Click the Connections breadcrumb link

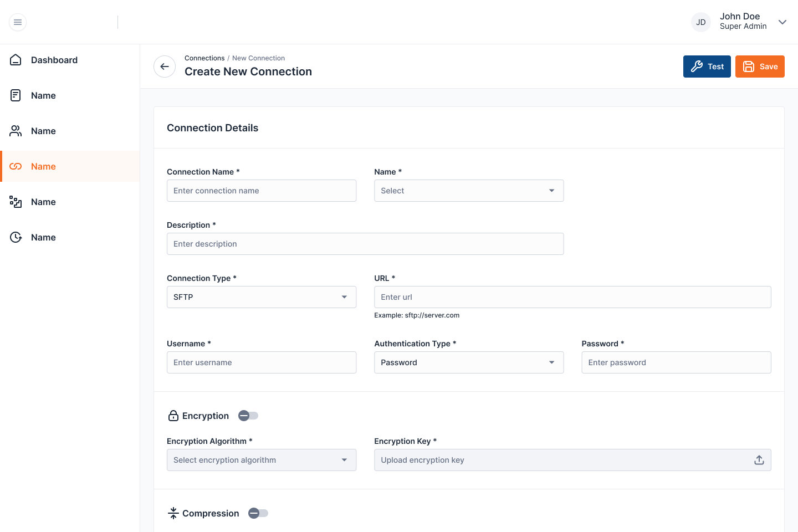point(204,58)
